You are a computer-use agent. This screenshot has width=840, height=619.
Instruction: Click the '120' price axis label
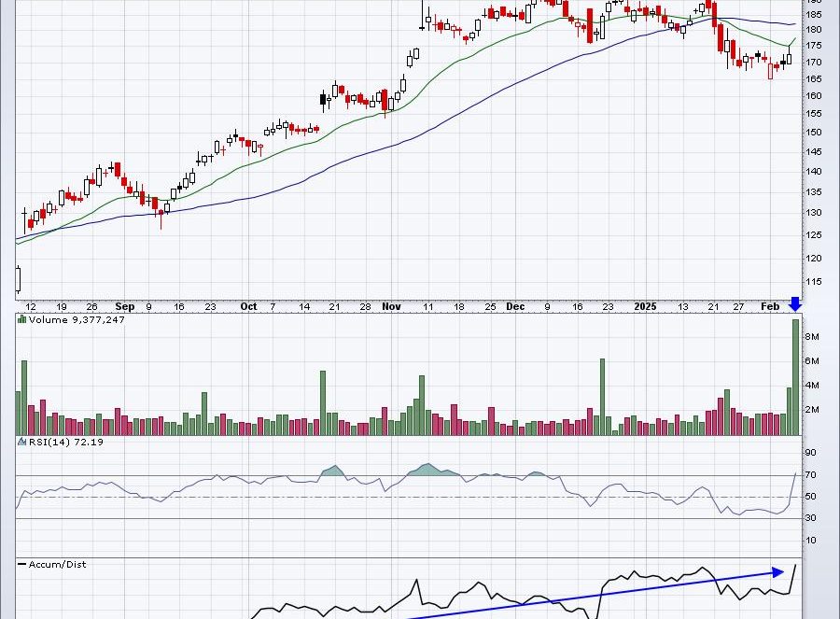[x=814, y=258]
